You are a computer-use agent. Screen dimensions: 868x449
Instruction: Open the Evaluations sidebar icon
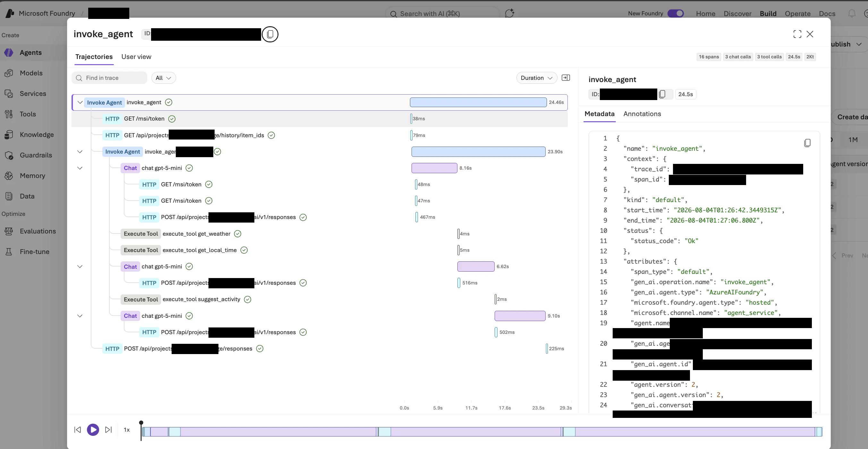coord(9,232)
